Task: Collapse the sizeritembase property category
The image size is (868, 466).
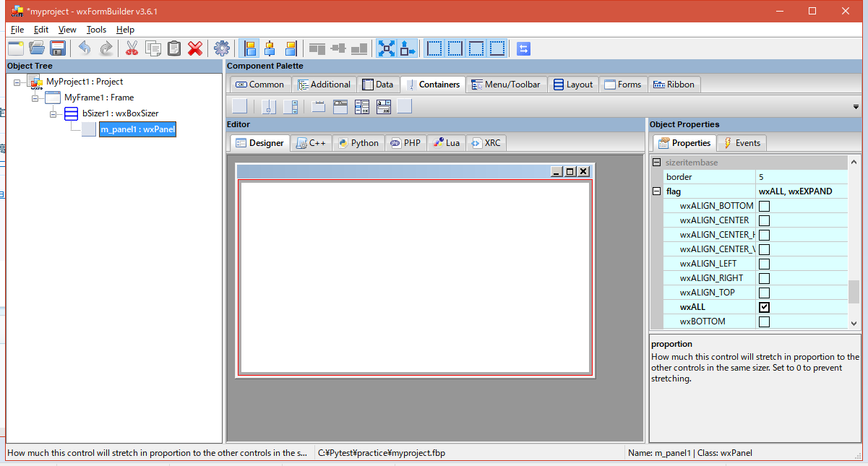Action: 656,163
